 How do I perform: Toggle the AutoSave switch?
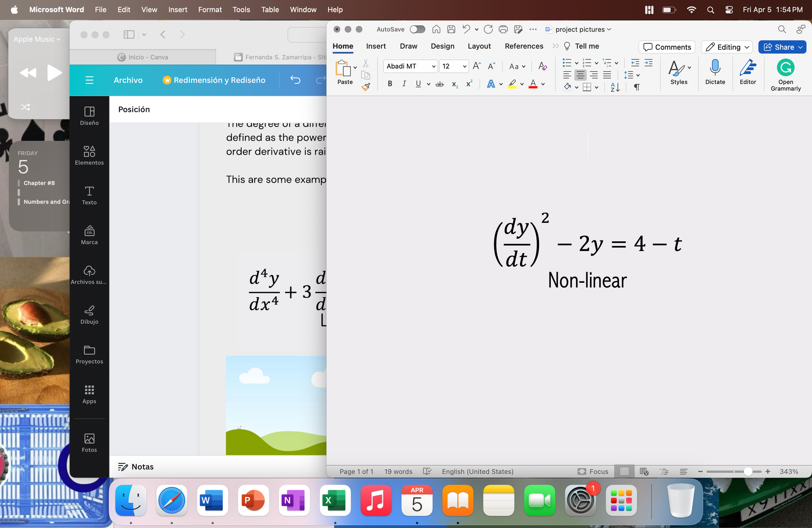(x=417, y=29)
